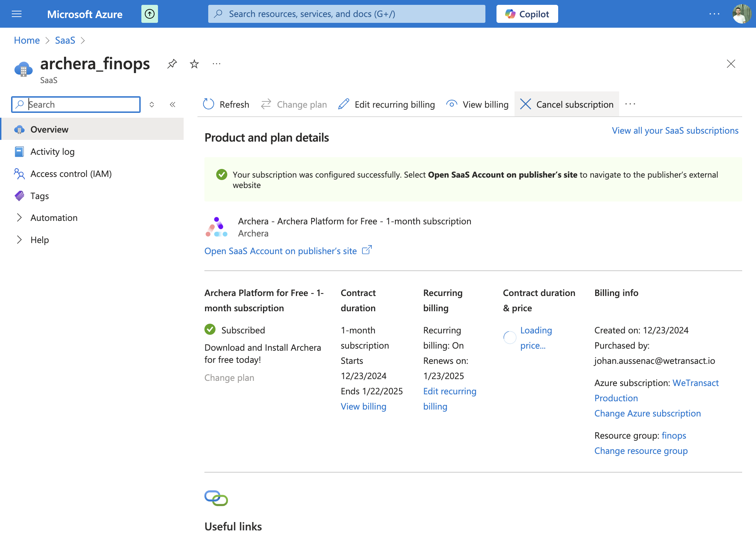756x538 pixels.
Task: Click the 'Useful links' heading
Action: pyautogui.click(x=233, y=526)
